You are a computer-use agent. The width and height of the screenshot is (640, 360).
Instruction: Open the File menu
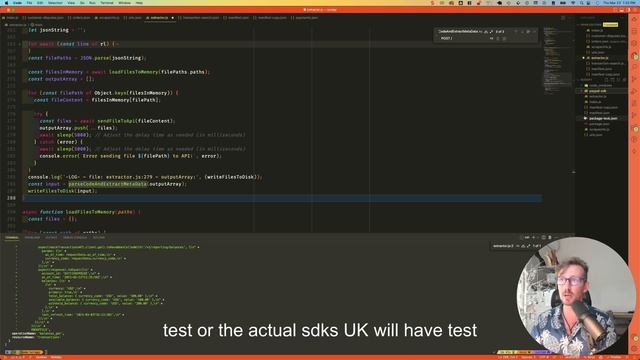click(29, 3)
